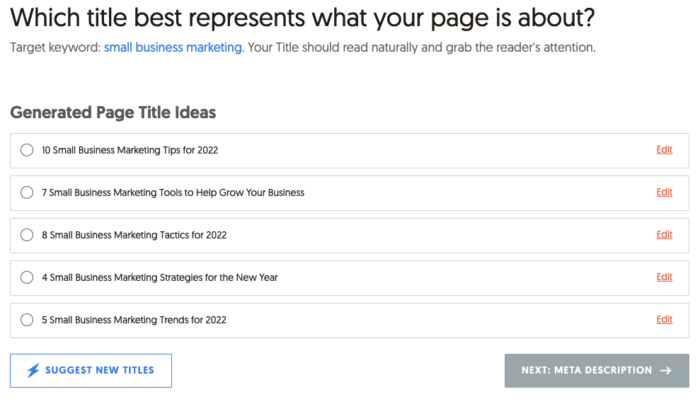Click the '5 Small Business Marketing Trends for 2022' text
Screen dimensions: 700x399
click(x=134, y=320)
